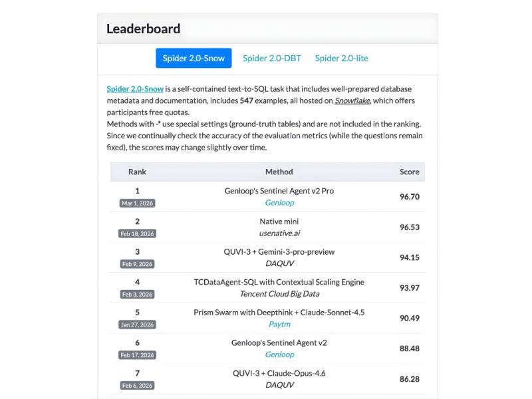Click the Genloop link under rank 6
Viewport: 532px width, 399px height.
pyautogui.click(x=279, y=354)
